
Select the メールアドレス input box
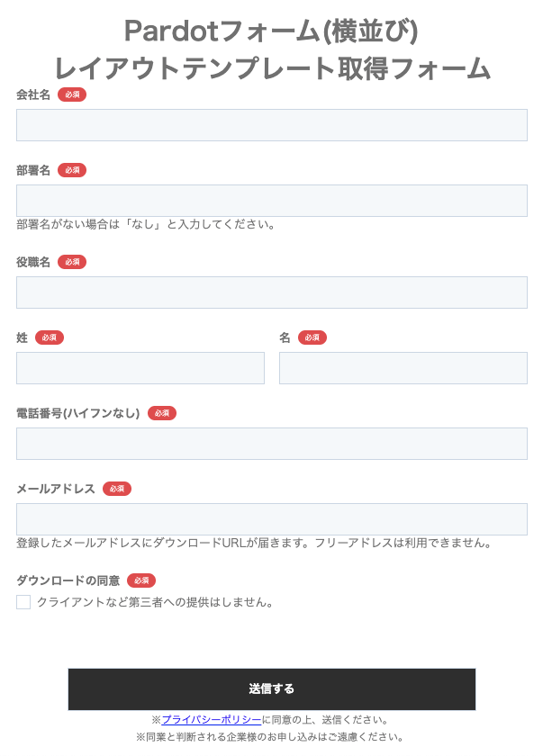(x=271, y=519)
